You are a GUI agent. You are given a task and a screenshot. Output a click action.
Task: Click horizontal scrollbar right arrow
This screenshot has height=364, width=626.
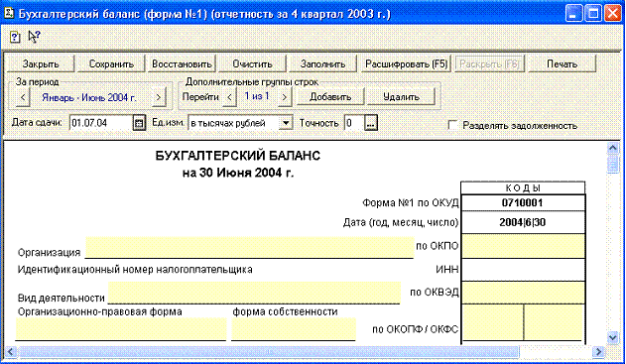pyautogui.click(x=599, y=352)
